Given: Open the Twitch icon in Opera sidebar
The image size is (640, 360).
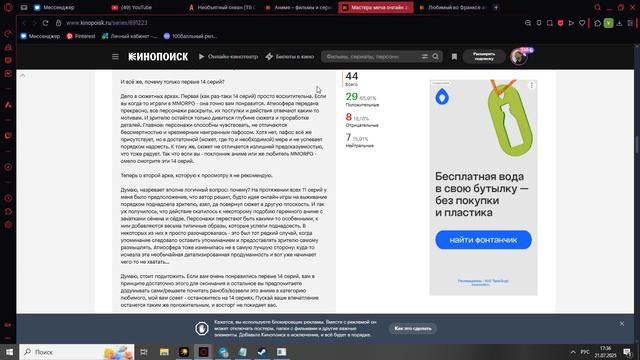Looking at the screenshot, I should click(8, 136).
